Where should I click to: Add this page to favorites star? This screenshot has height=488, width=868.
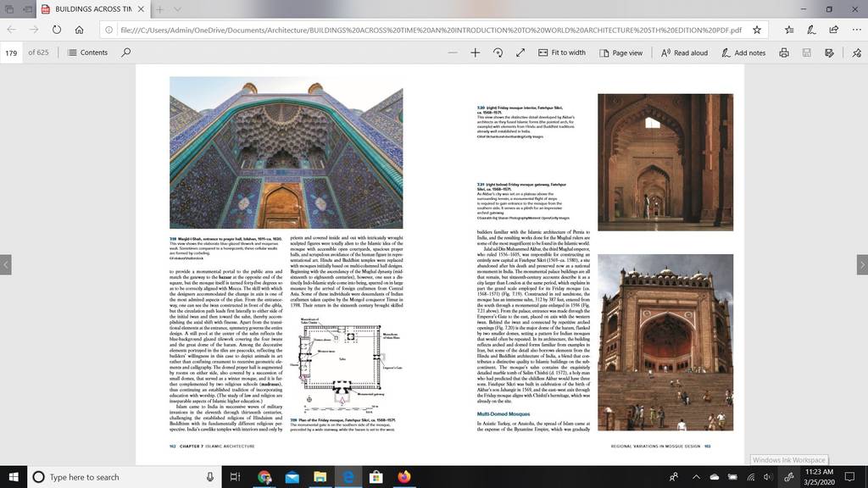[757, 30]
